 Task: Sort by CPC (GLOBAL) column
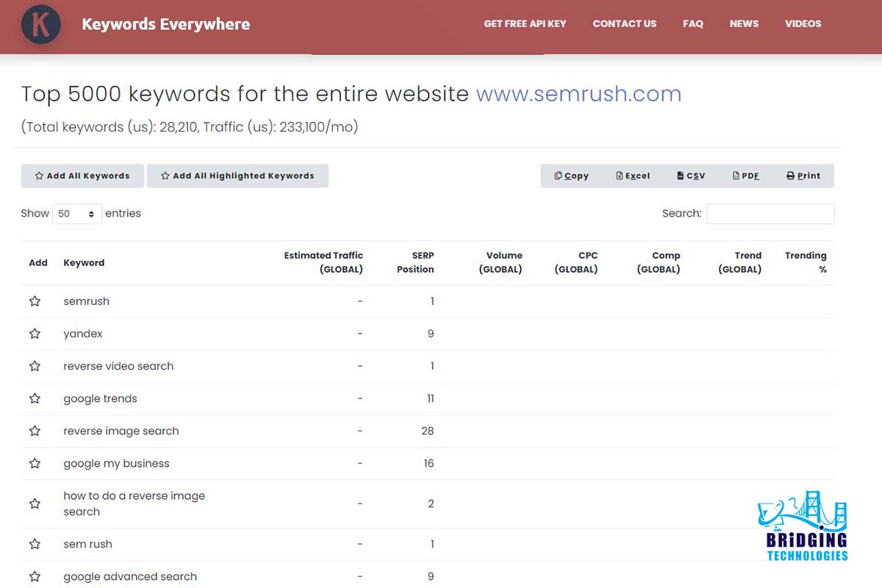tap(576, 262)
